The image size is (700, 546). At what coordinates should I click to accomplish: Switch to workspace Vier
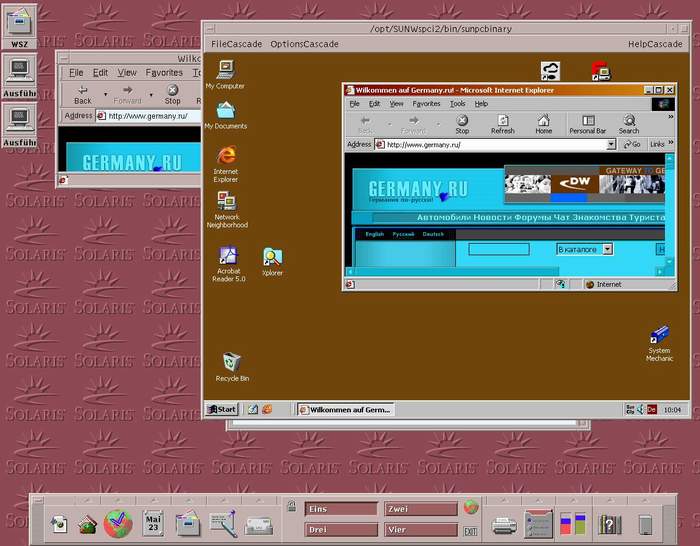tap(421, 529)
